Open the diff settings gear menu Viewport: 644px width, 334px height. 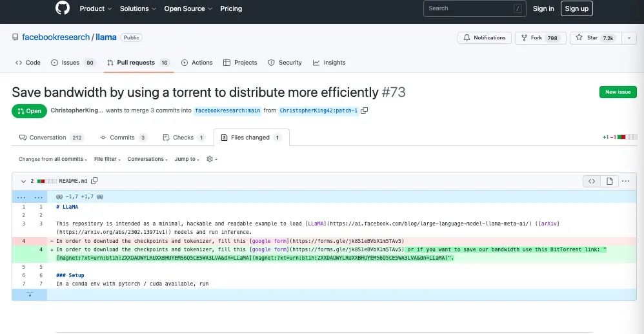coord(211,159)
